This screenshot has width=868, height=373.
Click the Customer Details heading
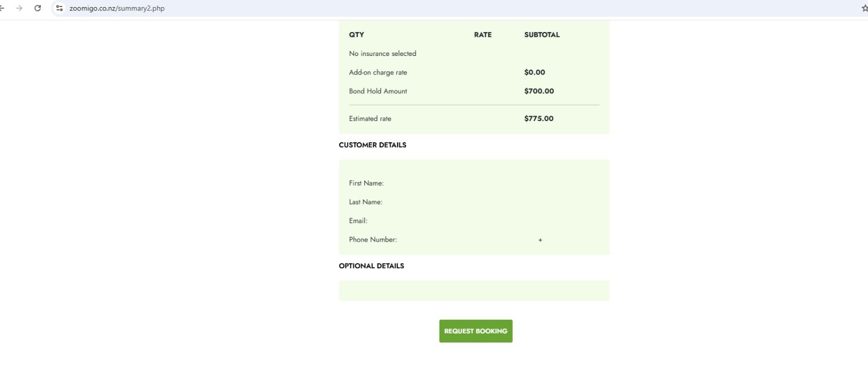coord(372,145)
